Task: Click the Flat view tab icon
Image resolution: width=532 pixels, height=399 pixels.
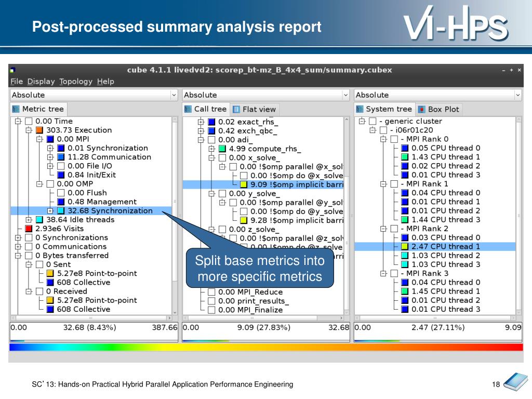Action: 236,109
